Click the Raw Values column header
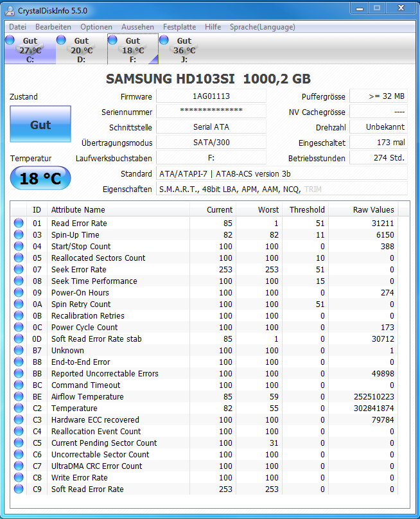Viewport: 420px width, 519px height. click(363, 210)
